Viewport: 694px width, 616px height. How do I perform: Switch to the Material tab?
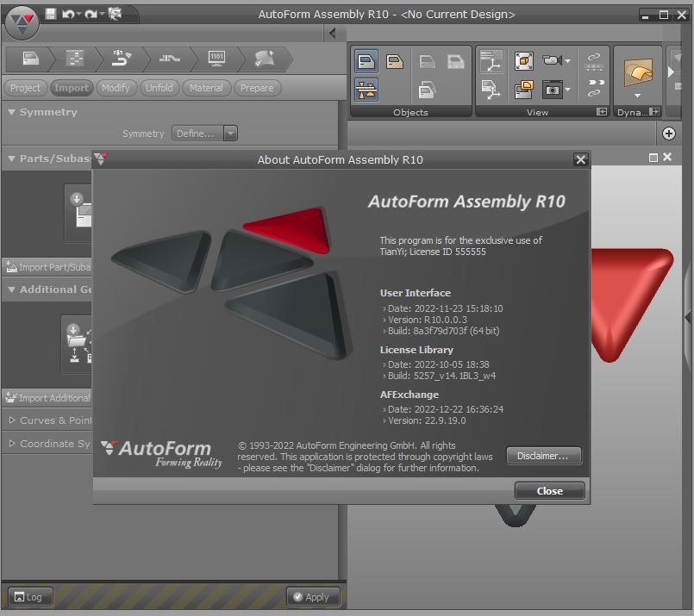206,88
